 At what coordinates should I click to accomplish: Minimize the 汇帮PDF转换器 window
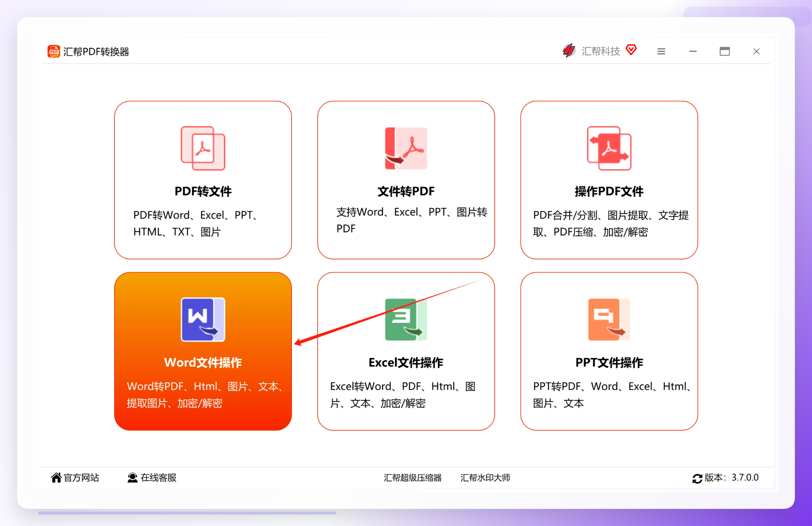tap(693, 51)
